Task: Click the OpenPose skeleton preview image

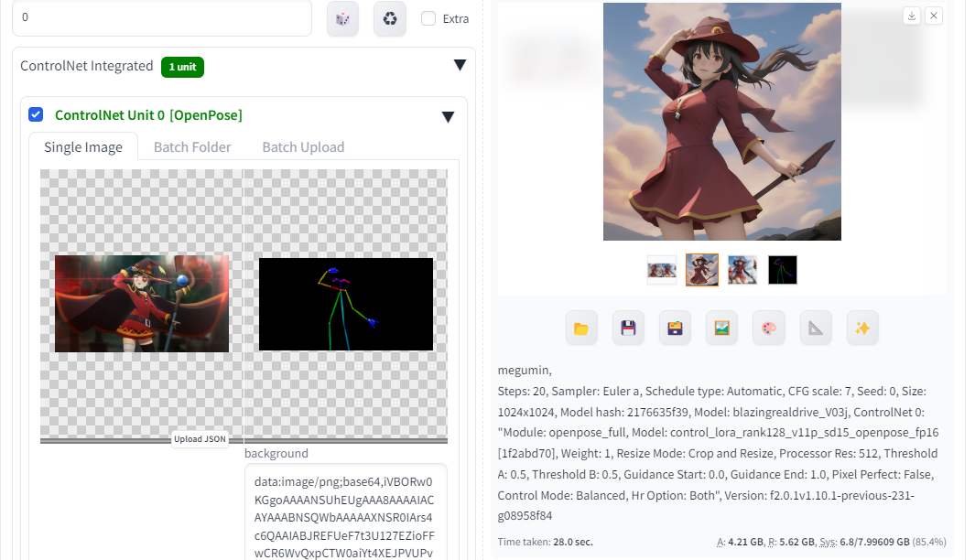Action: 346,305
